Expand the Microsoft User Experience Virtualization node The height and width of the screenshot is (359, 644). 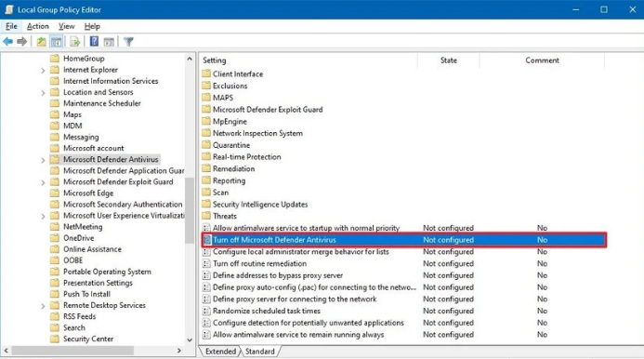(43, 217)
